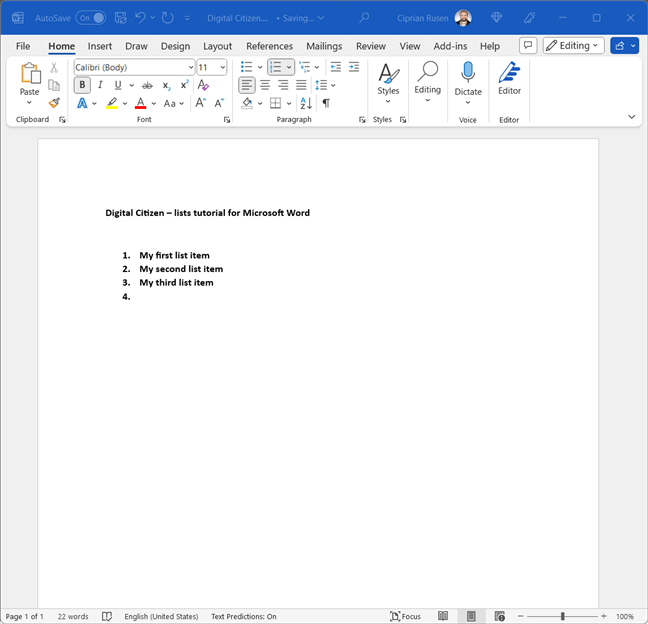
Task: Apply strikethrough formatting
Action: (x=147, y=86)
